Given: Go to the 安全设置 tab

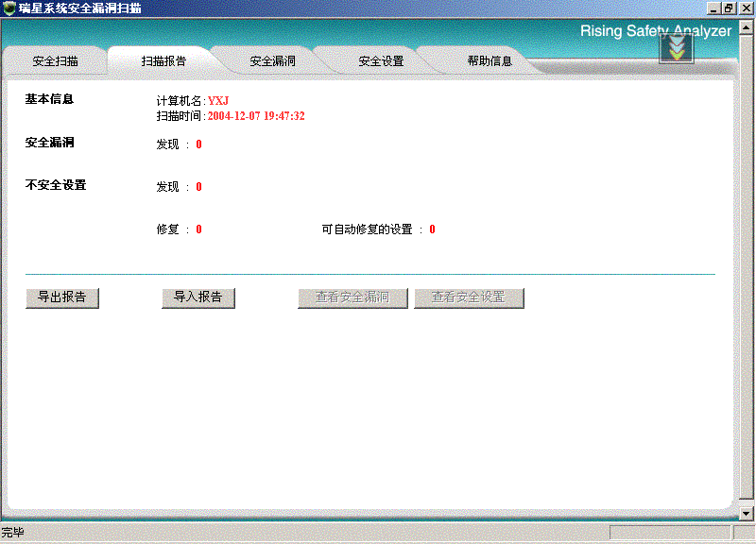Looking at the screenshot, I should [381, 61].
